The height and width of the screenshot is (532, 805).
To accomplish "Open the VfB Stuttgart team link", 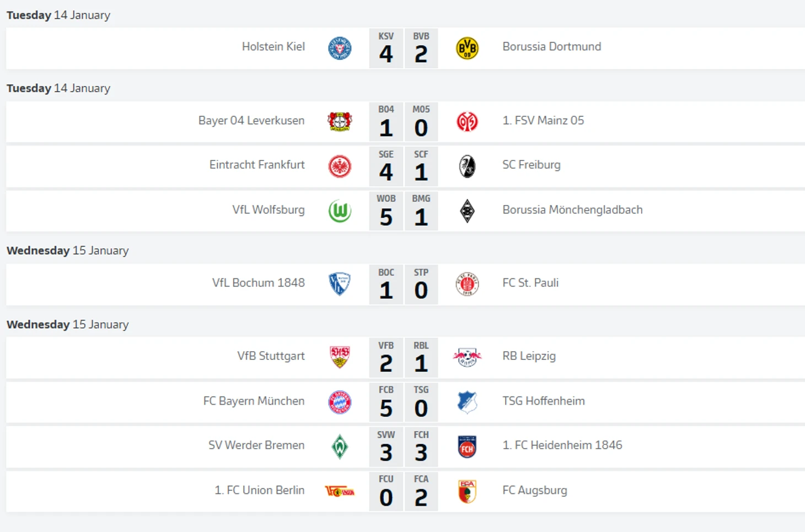I will 271,356.
